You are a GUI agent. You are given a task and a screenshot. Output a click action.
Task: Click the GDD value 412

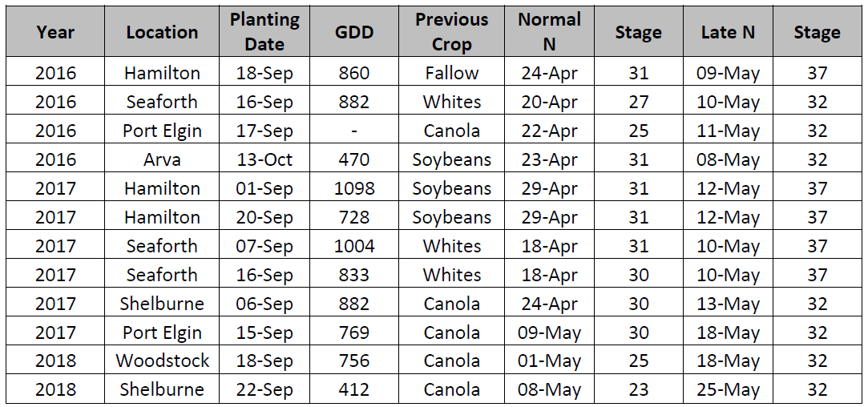click(x=353, y=389)
